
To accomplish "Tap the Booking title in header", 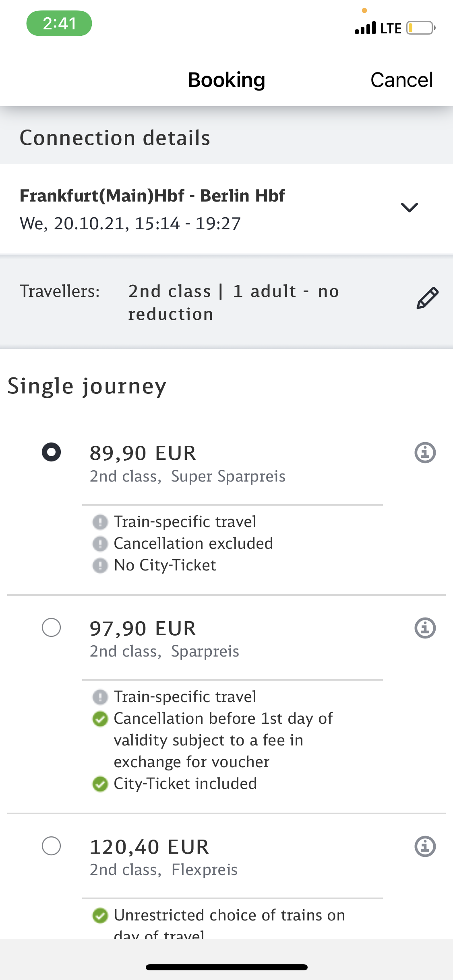I will click(226, 80).
